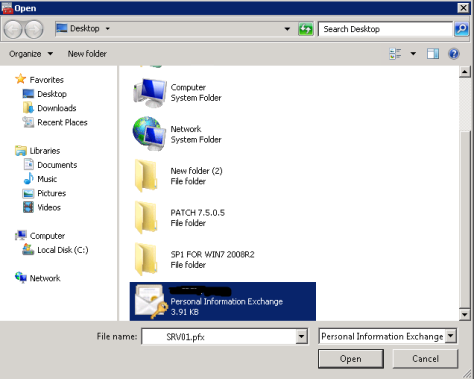Click the Forward navigation arrow button
474x379 pixels.
(34, 29)
